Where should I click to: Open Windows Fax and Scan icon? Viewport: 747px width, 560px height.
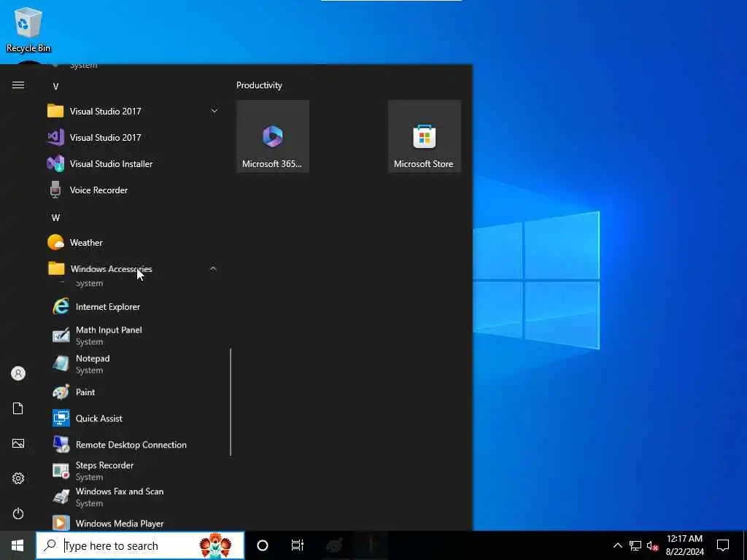(61, 497)
